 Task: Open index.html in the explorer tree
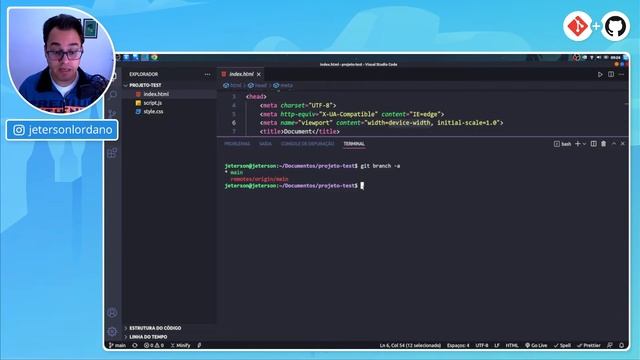pyautogui.click(x=156, y=94)
